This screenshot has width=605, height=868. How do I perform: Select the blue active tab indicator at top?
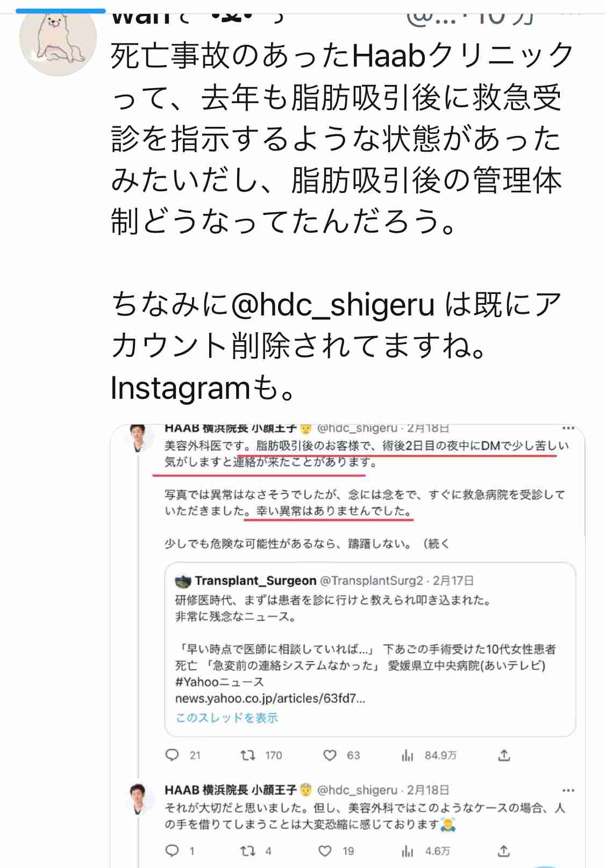(61, 11)
